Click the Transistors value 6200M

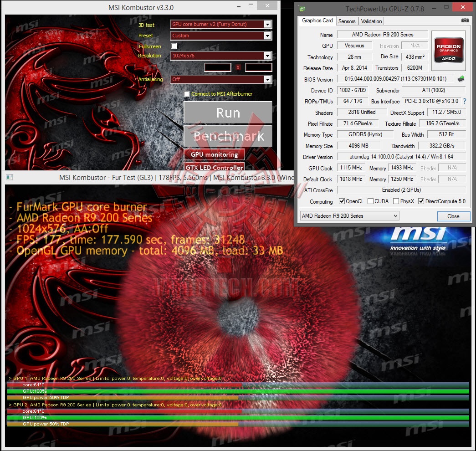[415, 68]
